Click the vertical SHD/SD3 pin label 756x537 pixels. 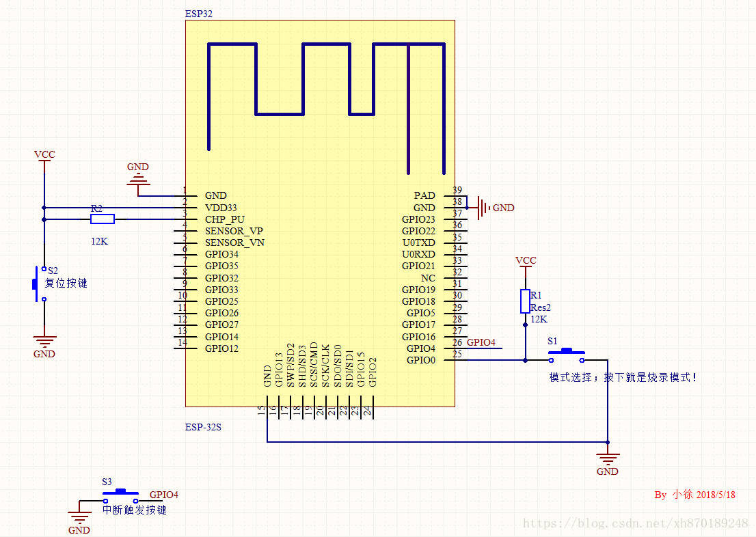(302, 366)
